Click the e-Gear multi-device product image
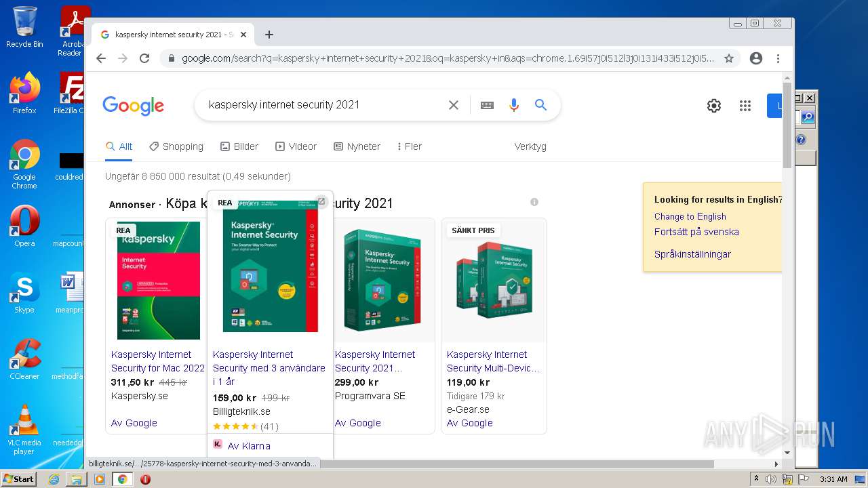This screenshot has height=488, width=868. [x=494, y=280]
